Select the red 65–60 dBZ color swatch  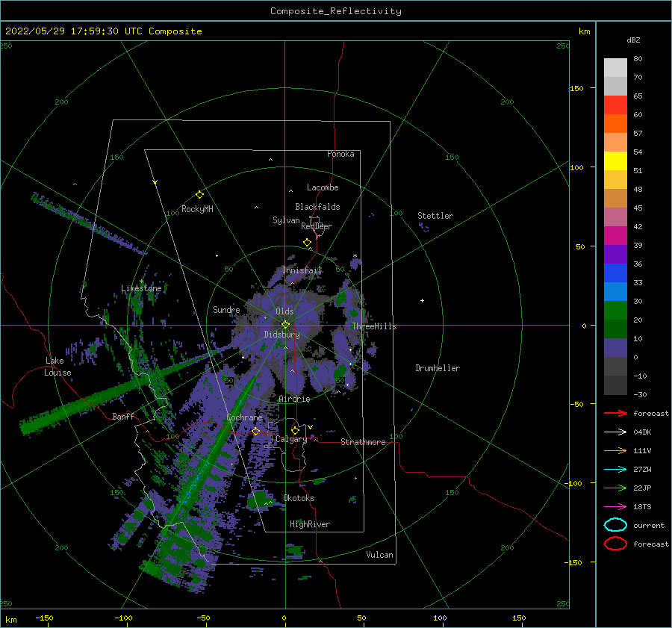[x=615, y=105]
